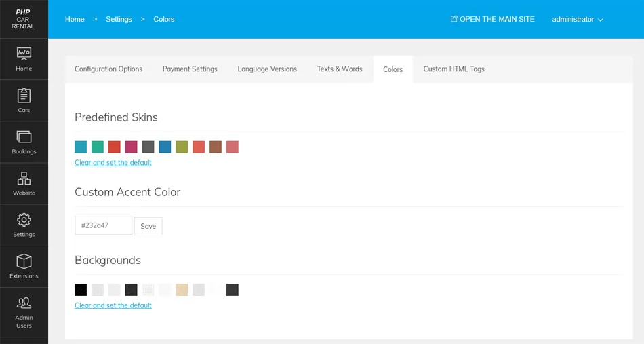The width and height of the screenshot is (644, 344).
Task: Select the light blue predefined skin
Action: pyautogui.click(x=81, y=147)
